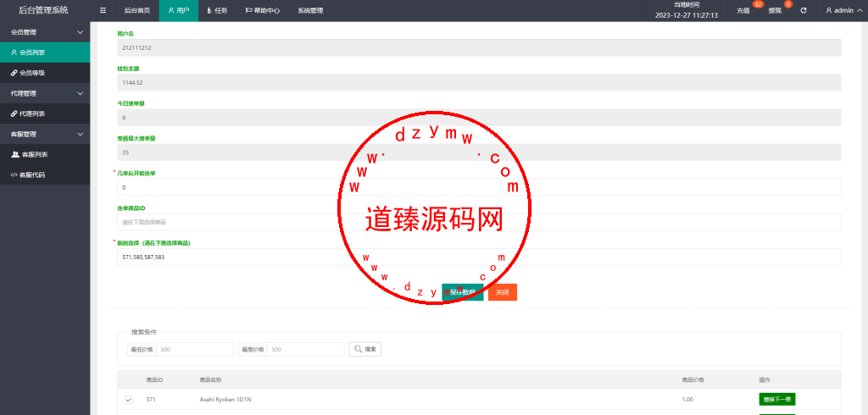Click the product name Asahi Ryokan 1D1N
This screenshot has height=415, width=868.
[x=224, y=400]
